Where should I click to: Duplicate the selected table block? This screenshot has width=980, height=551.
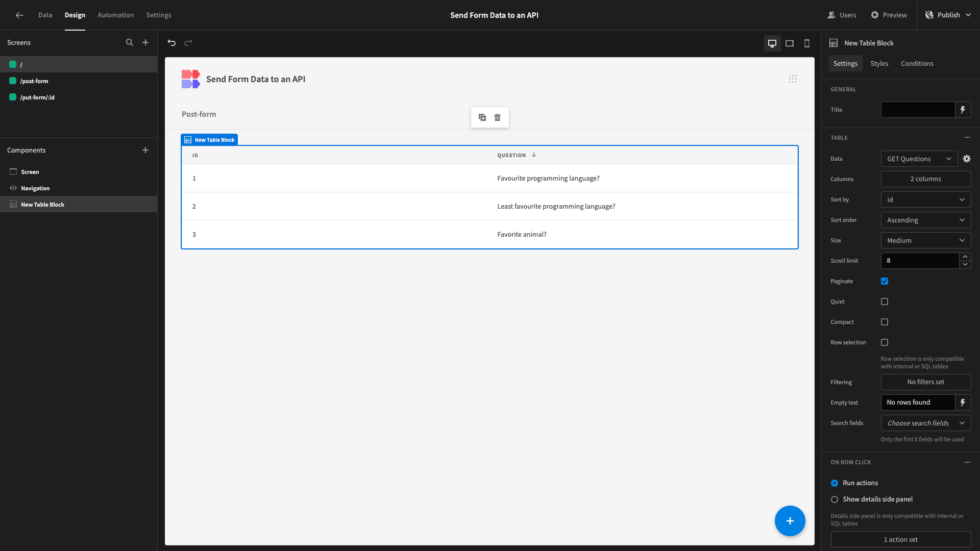point(482,117)
